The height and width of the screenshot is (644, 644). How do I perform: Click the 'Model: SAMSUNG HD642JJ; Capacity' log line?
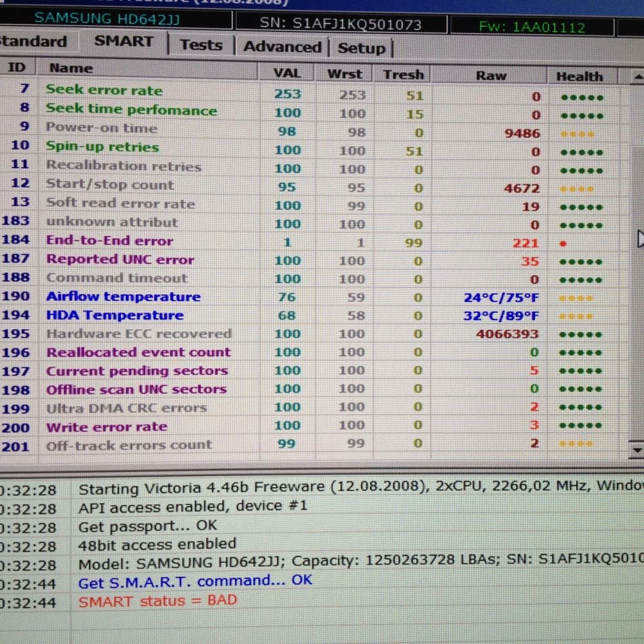361,562
